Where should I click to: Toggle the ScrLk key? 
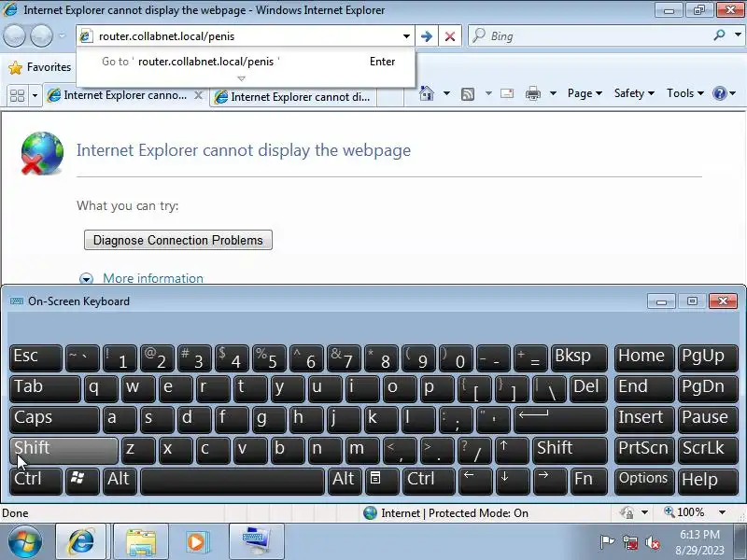[708, 450]
